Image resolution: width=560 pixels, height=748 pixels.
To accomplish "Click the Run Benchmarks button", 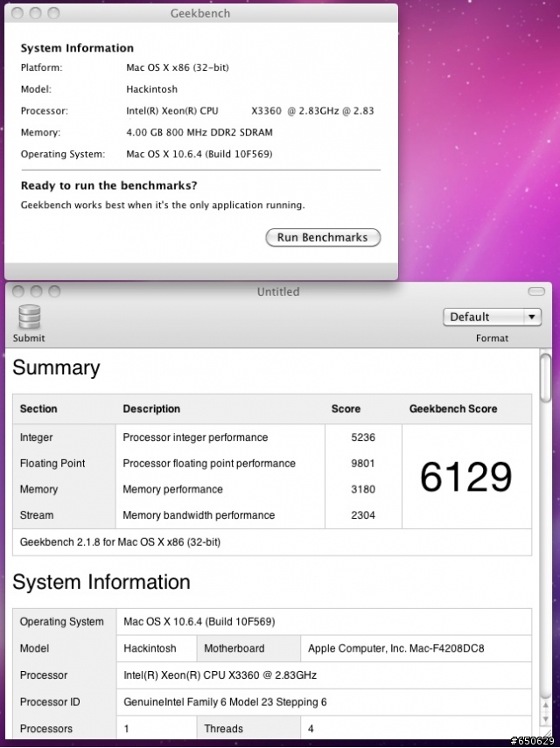I will (x=323, y=238).
